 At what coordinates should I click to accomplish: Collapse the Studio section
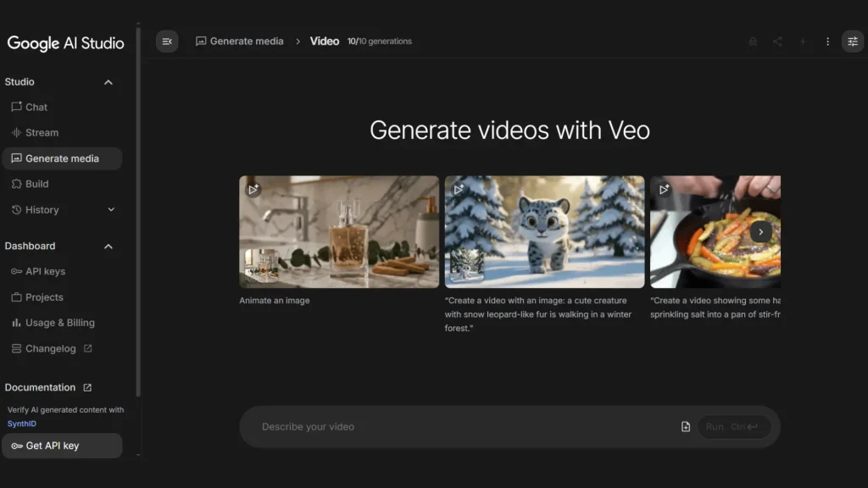pos(108,82)
